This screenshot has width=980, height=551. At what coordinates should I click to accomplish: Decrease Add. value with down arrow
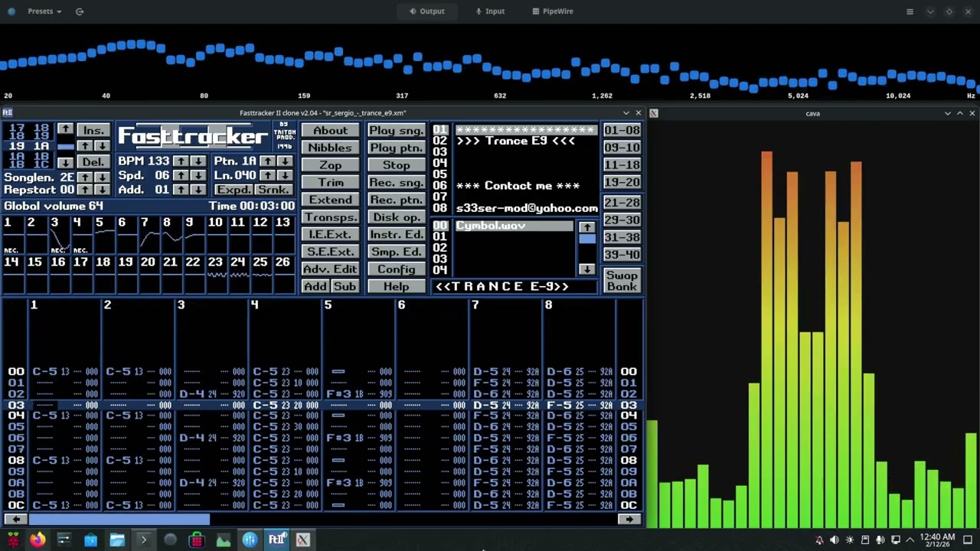(198, 190)
